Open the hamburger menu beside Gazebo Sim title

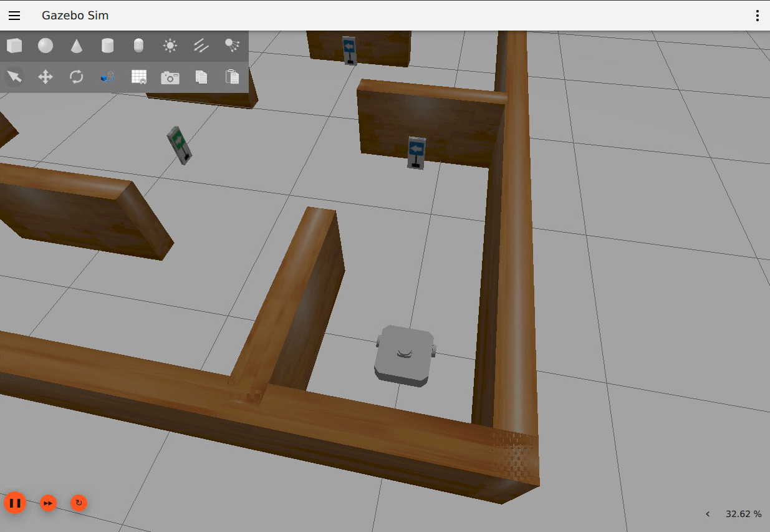(14, 15)
